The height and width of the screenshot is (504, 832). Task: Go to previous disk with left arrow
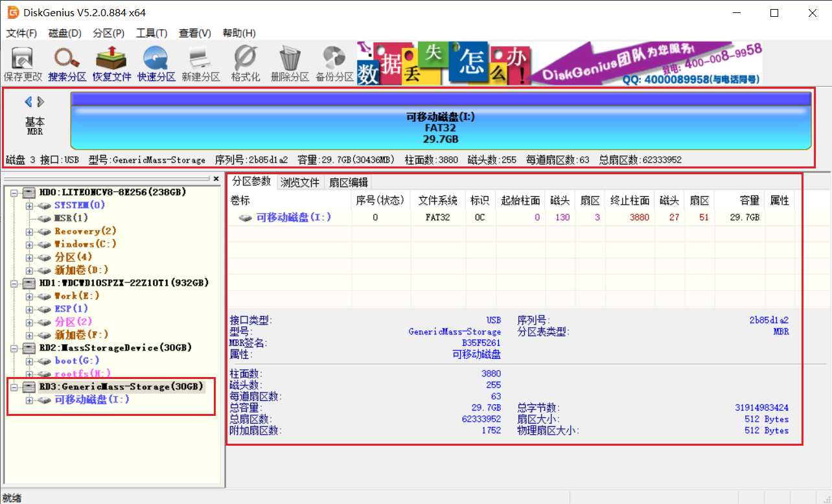click(29, 102)
